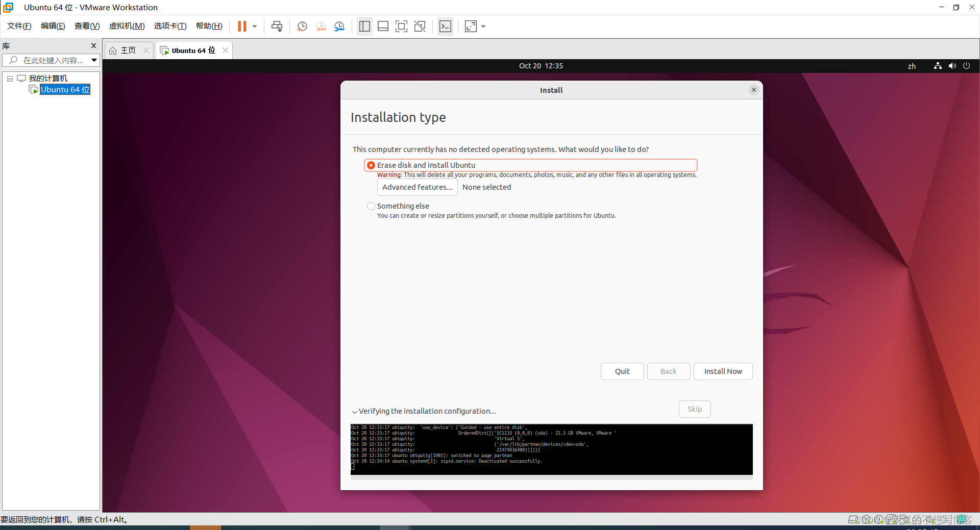Click the Advanced features... button
Image resolution: width=980 pixels, height=530 pixels.
click(417, 187)
